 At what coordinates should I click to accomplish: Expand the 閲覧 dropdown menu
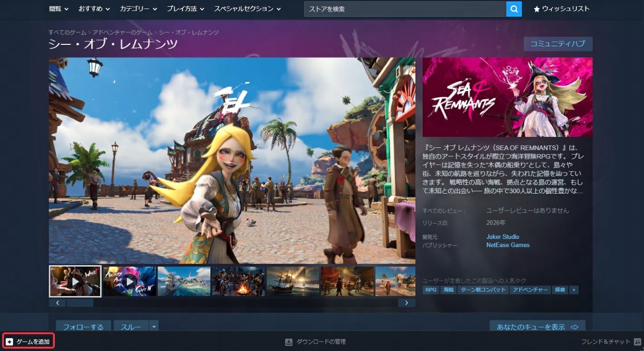pyautogui.click(x=59, y=9)
